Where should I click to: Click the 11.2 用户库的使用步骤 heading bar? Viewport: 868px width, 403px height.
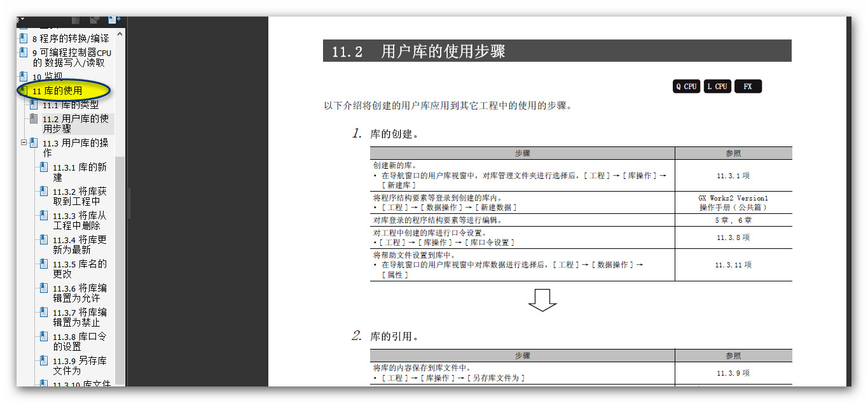click(557, 51)
